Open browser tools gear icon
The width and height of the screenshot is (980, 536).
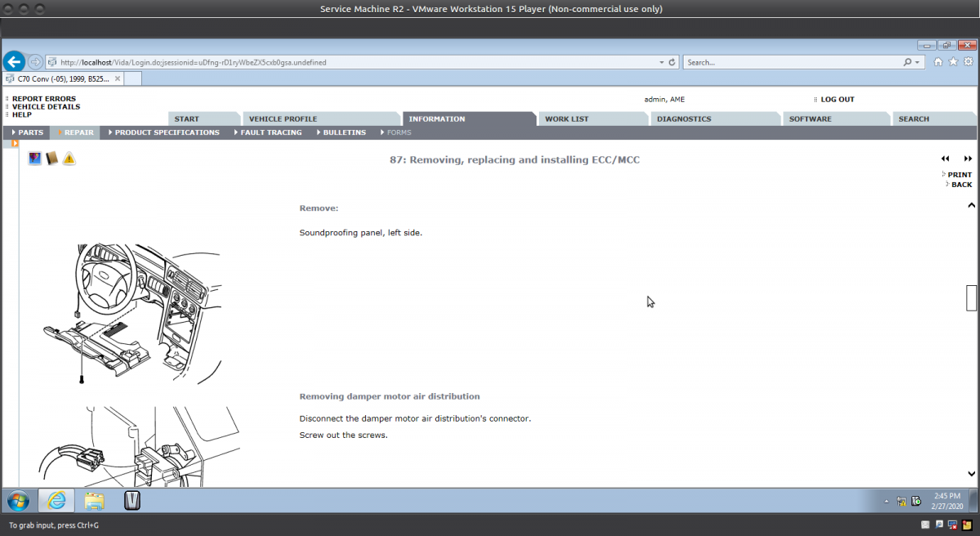[969, 62]
